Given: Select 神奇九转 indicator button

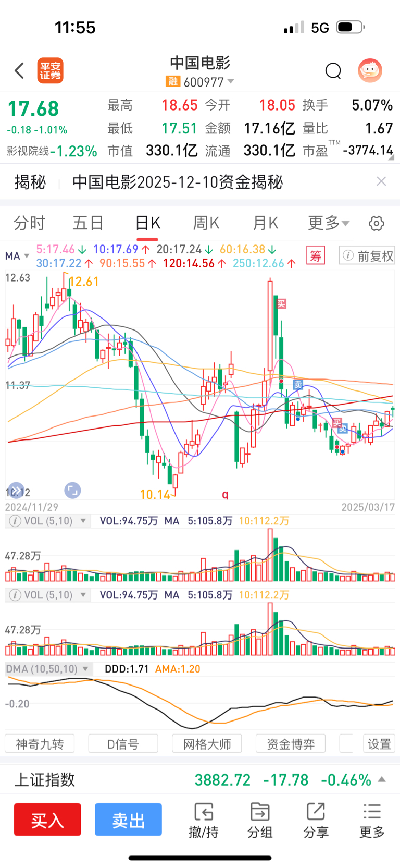Looking at the screenshot, I should [x=40, y=744].
